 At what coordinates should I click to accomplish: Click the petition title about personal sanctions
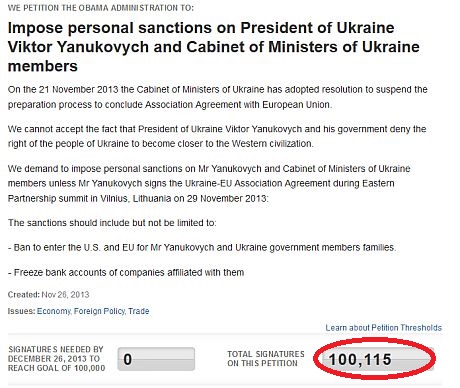(214, 47)
